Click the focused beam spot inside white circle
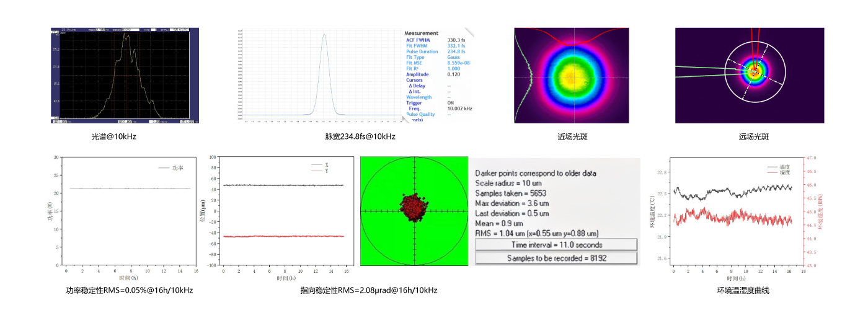Viewport: 868px width, 310px height. click(x=755, y=71)
